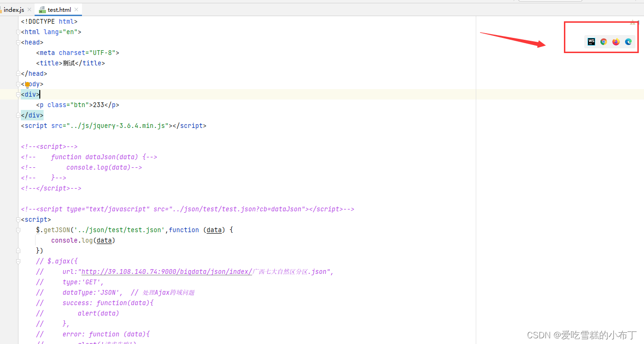
Task: Click the // type:'GET', comment line
Action: tap(70, 282)
